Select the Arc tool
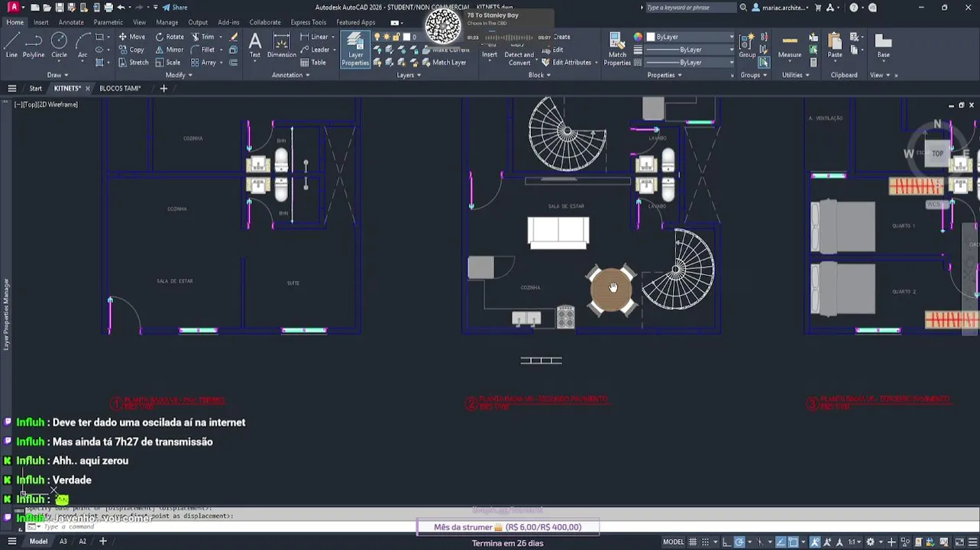 tap(82, 45)
